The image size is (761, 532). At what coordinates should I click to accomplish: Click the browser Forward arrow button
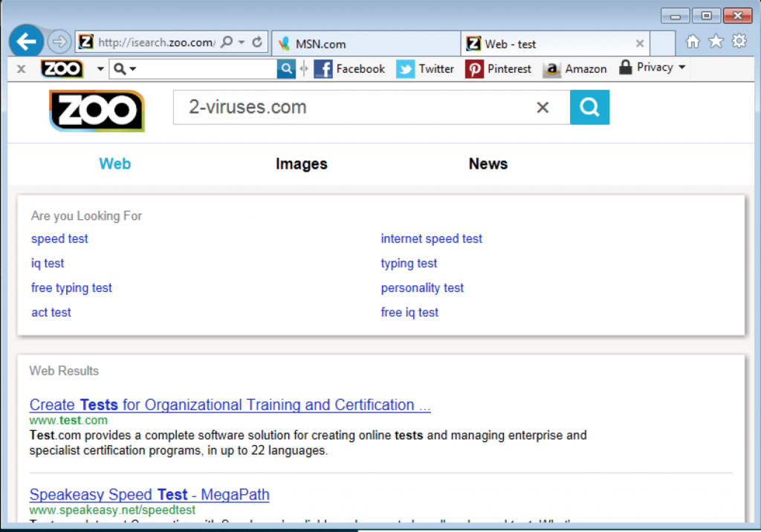tap(59, 42)
